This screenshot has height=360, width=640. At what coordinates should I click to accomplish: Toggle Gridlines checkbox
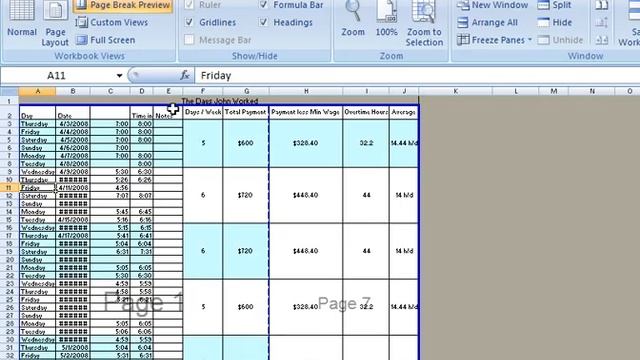coord(189,22)
